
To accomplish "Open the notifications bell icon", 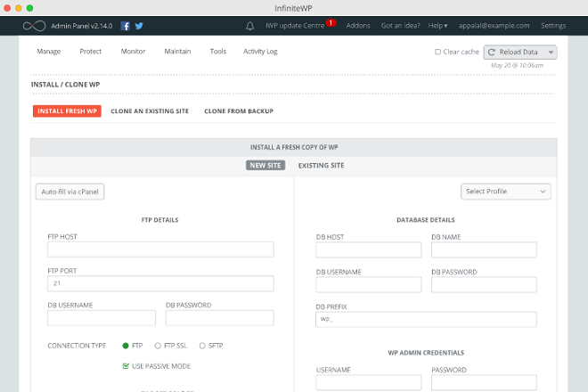I will click(x=250, y=26).
